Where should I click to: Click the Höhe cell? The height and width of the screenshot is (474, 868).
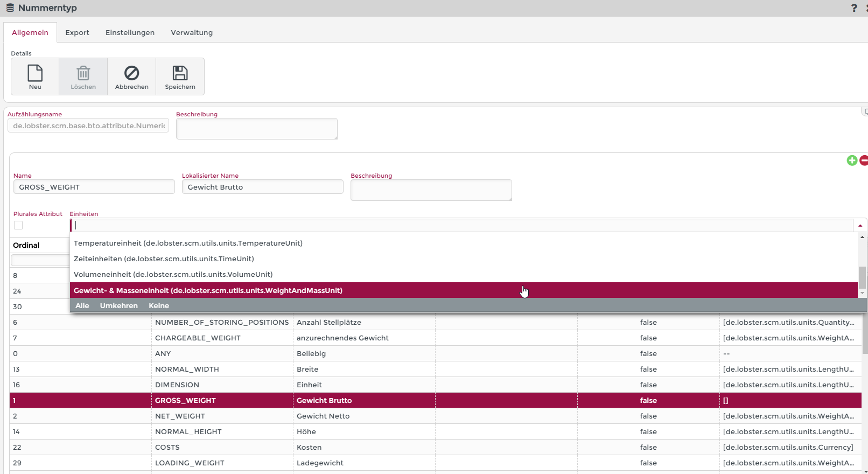coord(364,431)
